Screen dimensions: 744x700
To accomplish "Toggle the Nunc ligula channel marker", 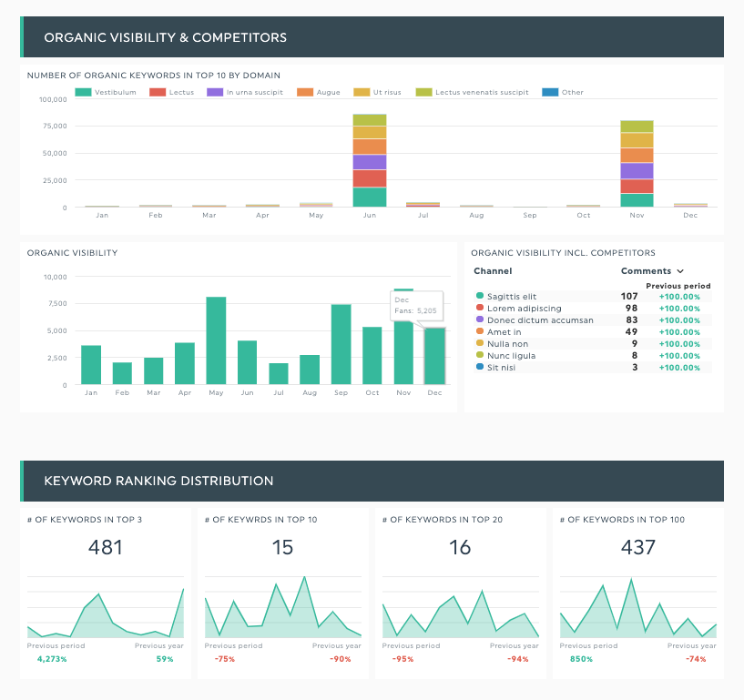I will click(x=479, y=355).
